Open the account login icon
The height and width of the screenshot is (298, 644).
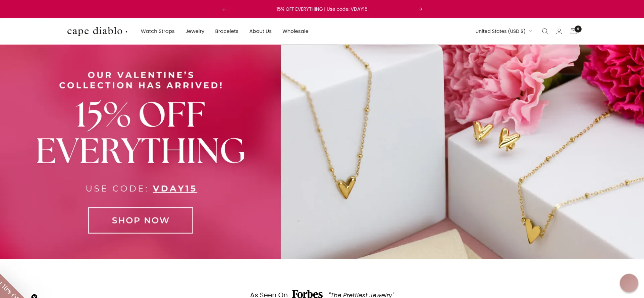[559, 31]
